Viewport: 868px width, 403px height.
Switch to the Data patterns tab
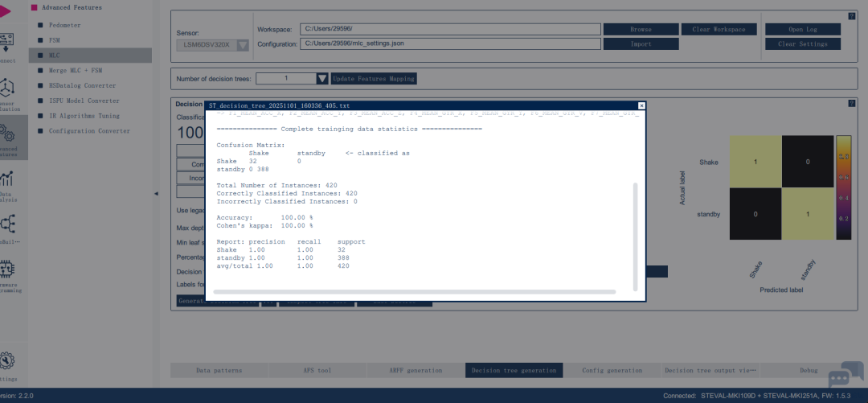tap(219, 370)
